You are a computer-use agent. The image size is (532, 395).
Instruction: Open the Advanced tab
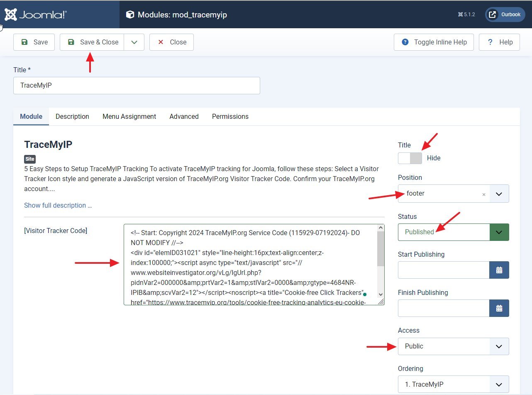pos(184,117)
